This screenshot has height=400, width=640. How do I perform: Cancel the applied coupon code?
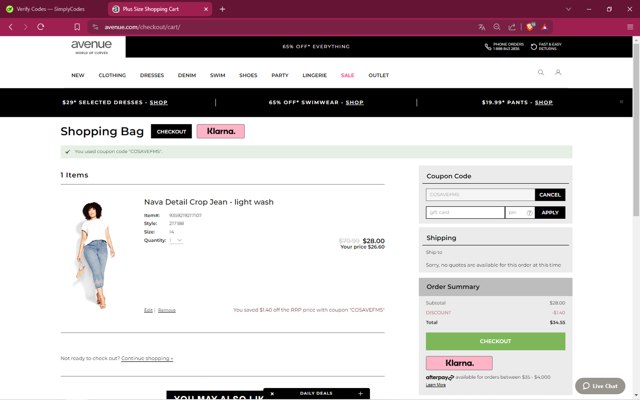tap(550, 195)
